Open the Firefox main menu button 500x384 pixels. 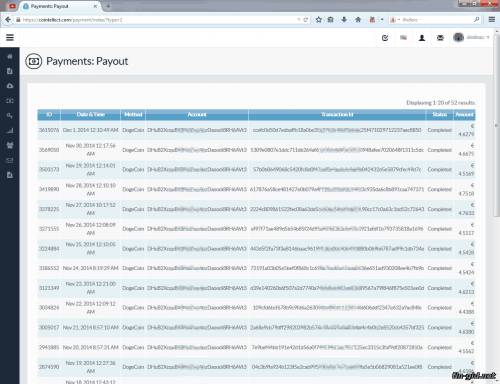click(x=492, y=20)
